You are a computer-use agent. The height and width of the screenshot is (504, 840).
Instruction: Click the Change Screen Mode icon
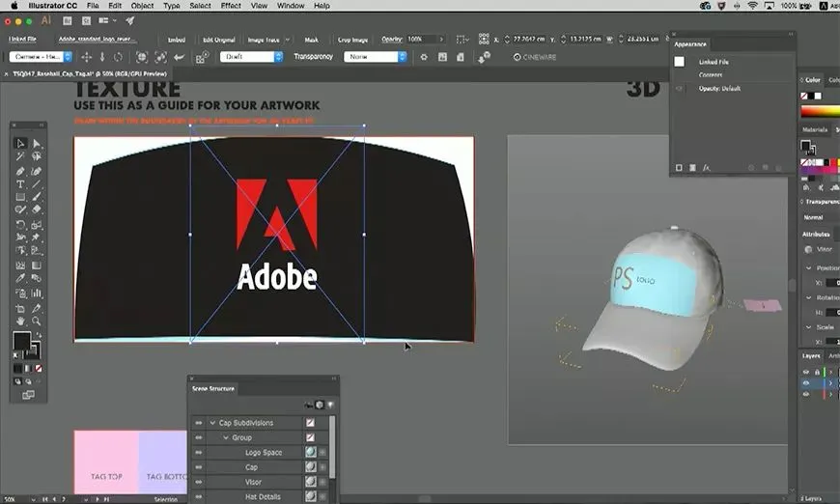coord(28,395)
